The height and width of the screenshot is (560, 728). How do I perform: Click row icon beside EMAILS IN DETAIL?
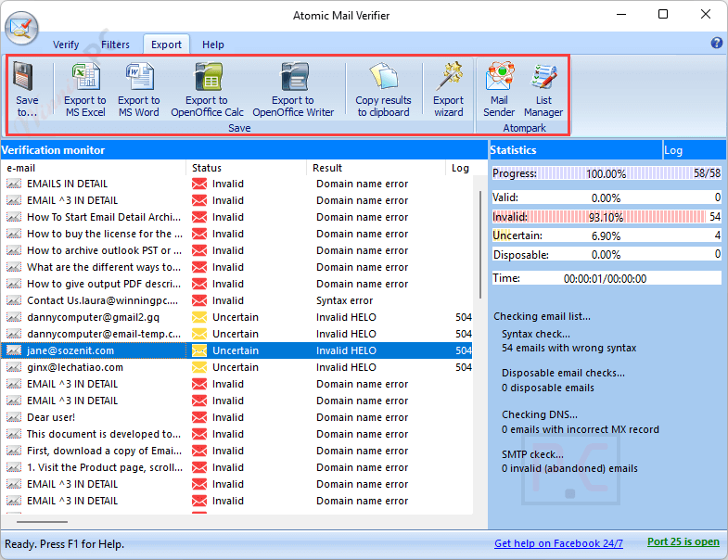click(14, 184)
